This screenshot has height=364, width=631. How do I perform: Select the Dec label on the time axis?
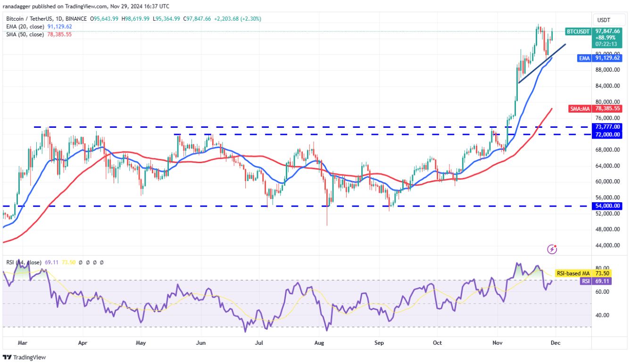tap(556, 343)
